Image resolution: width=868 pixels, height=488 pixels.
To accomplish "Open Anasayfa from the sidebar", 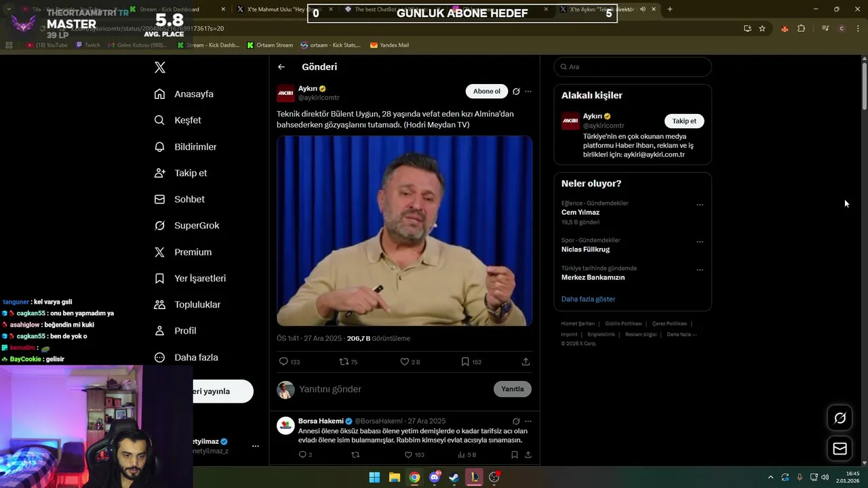I will coord(184,94).
